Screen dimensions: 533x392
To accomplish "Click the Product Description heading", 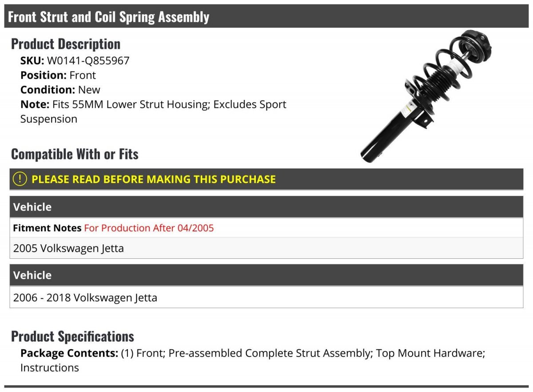I will pos(66,44).
